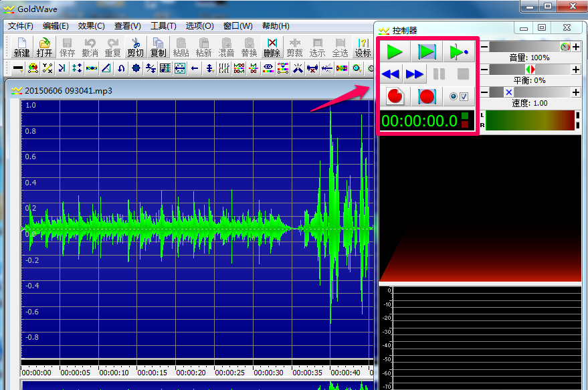Open the control properties options button
Screen dimensions: 588x390
tap(459, 96)
